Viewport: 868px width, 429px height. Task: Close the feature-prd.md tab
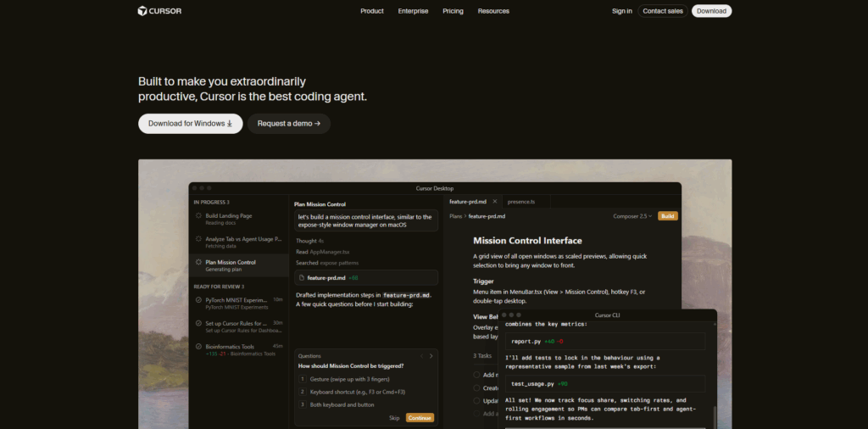coord(495,202)
